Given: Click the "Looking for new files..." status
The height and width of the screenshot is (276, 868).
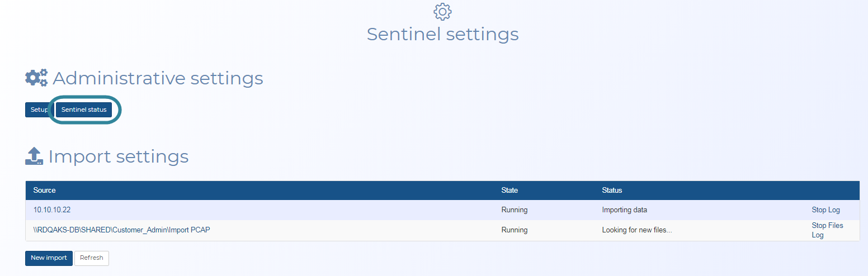Looking at the screenshot, I should pos(637,230).
